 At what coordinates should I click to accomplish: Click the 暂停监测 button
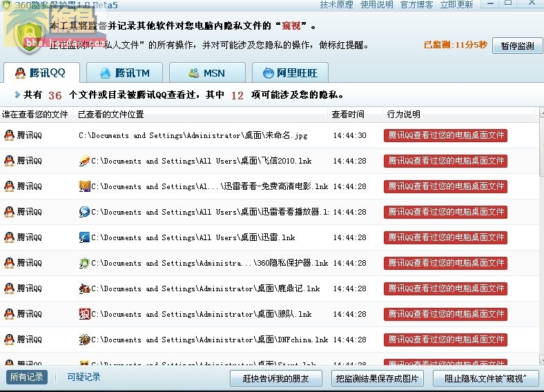tap(517, 46)
